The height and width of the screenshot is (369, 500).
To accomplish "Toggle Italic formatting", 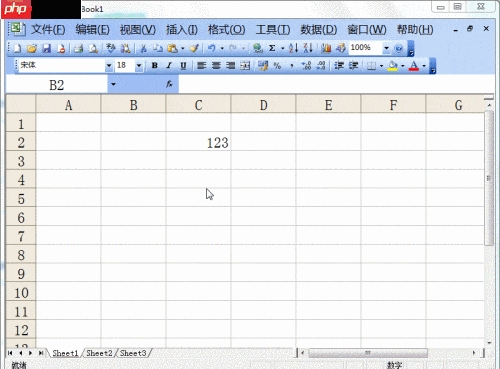I will 169,66.
